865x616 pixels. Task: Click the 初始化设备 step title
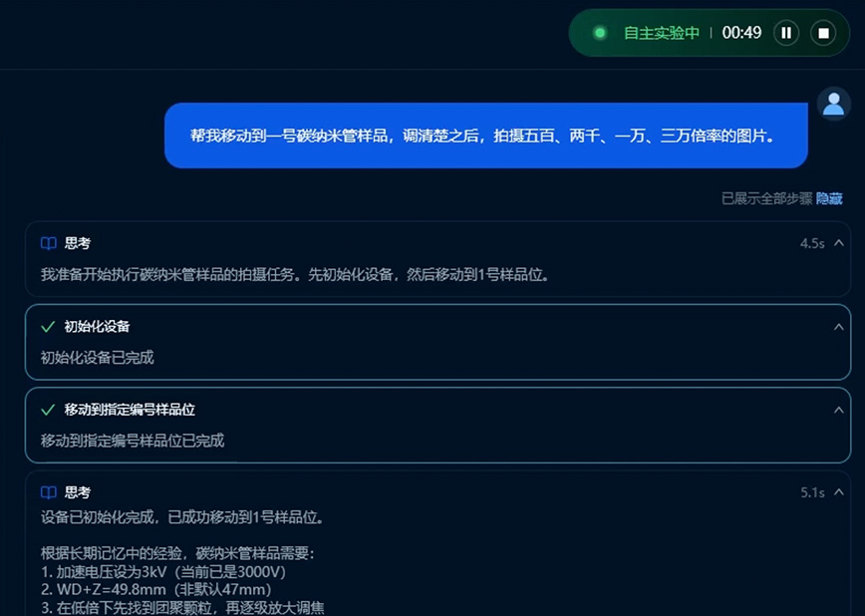coord(97,327)
